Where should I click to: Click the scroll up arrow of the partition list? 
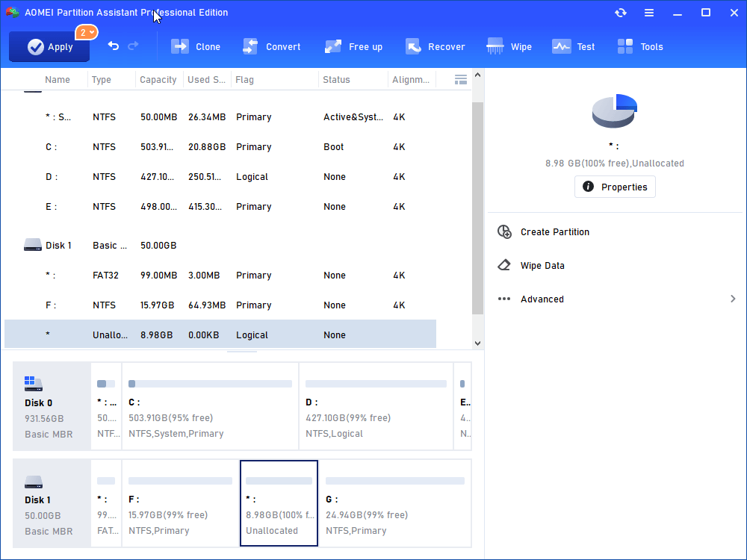pos(477,75)
